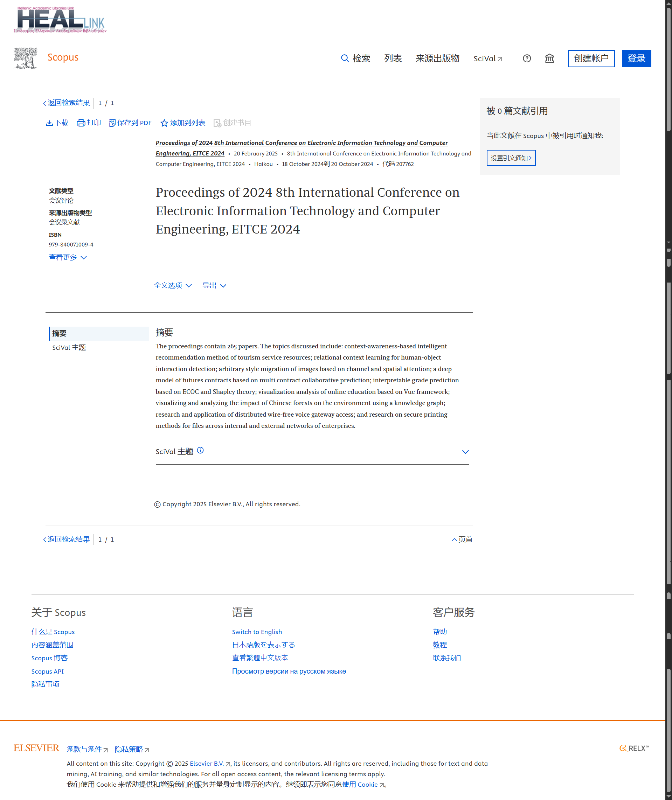The width and height of the screenshot is (672, 800).
Task: Click the Save to PDF icon
Action: [x=112, y=123]
